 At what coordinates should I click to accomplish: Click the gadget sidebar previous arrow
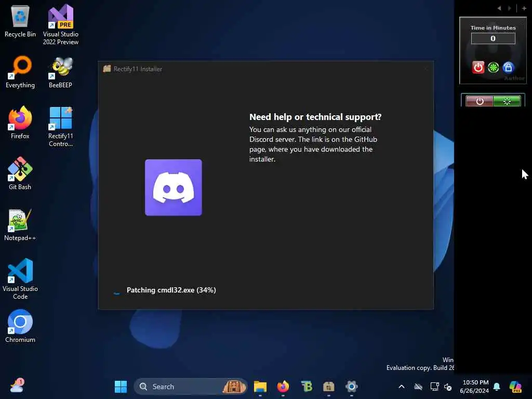pyautogui.click(x=499, y=8)
